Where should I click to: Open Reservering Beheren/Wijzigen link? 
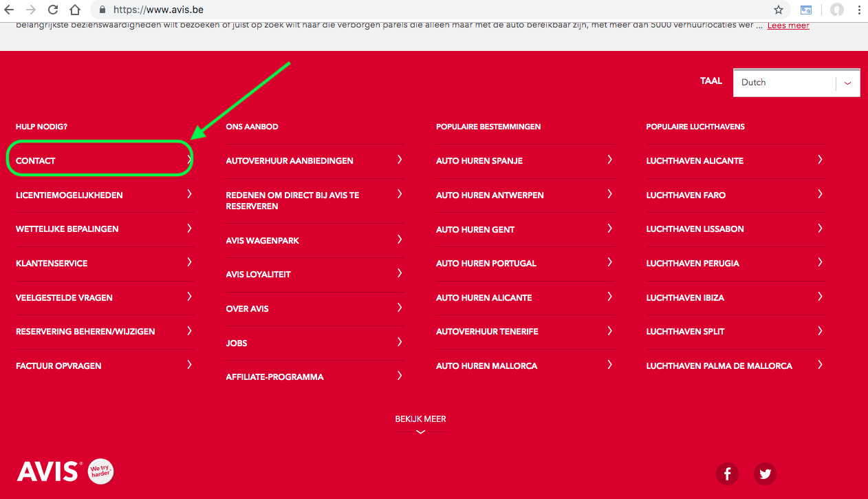coord(85,331)
